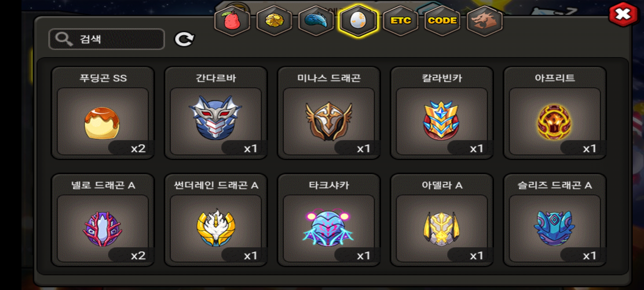This screenshot has height=290, width=644.
Task: Pick the 타크샤카 egg item
Action: 329,220
